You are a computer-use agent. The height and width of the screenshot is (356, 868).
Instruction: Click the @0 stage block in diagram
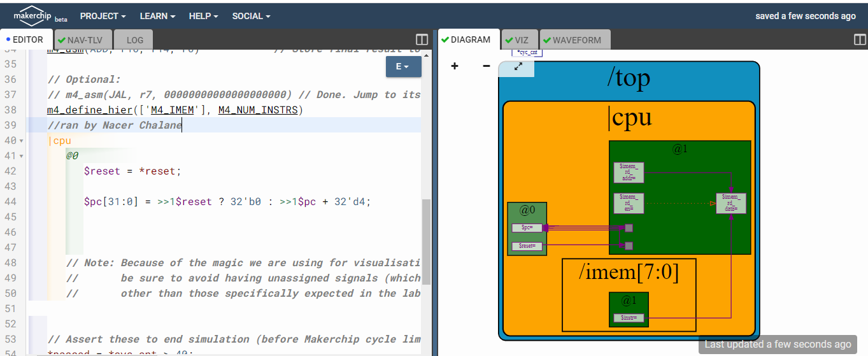[x=527, y=229]
